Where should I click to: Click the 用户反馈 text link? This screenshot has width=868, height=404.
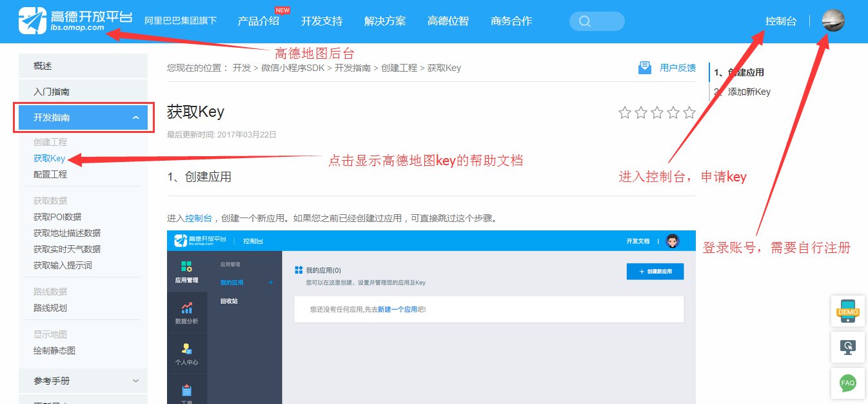[678, 68]
